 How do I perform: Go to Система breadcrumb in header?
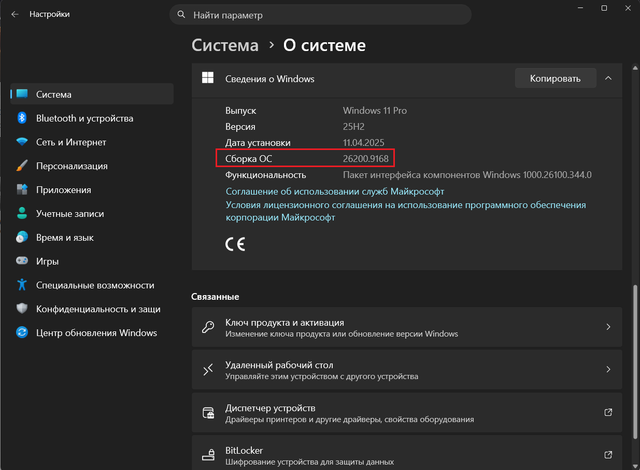(225, 45)
